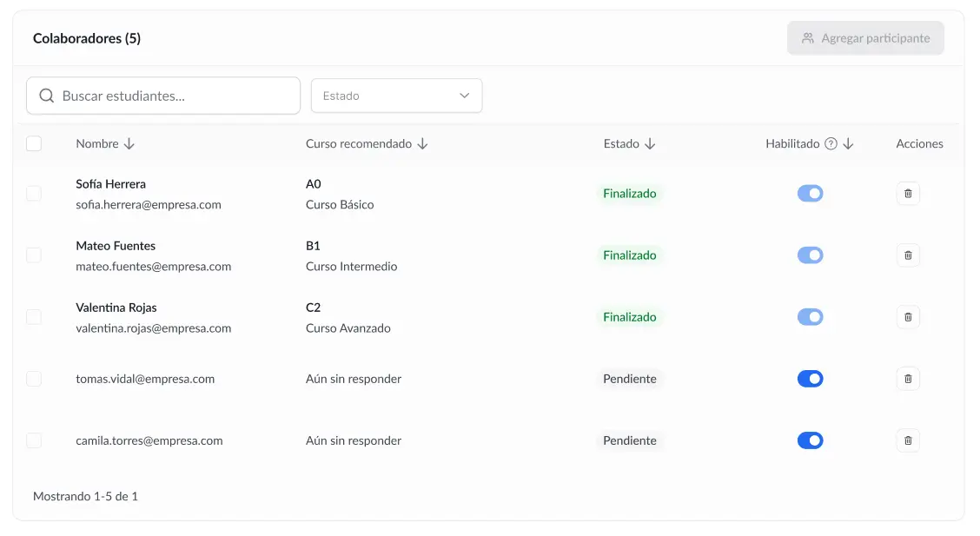Delete Valentina Rojas with the trash icon

pyautogui.click(x=908, y=317)
